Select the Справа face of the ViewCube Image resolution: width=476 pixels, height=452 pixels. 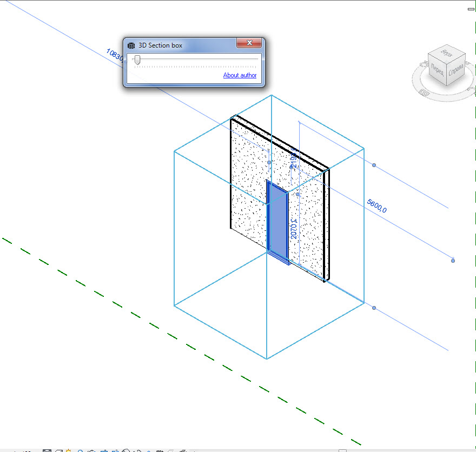click(456, 70)
